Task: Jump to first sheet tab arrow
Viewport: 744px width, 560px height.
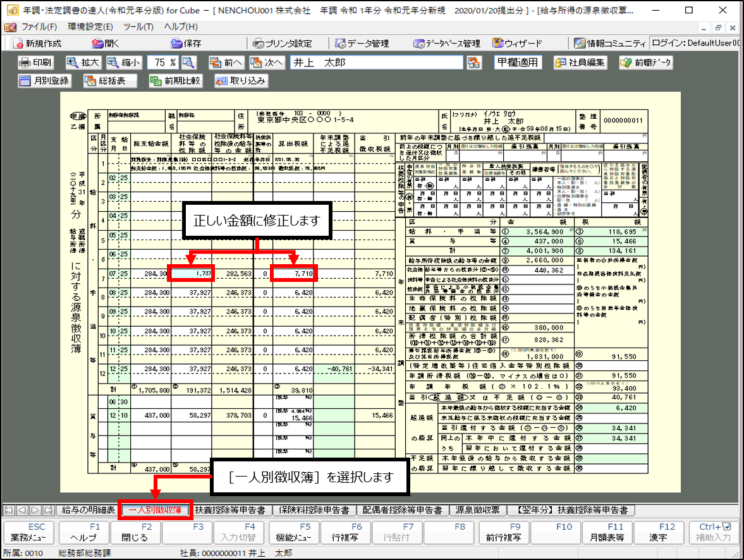Action: point(9,510)
